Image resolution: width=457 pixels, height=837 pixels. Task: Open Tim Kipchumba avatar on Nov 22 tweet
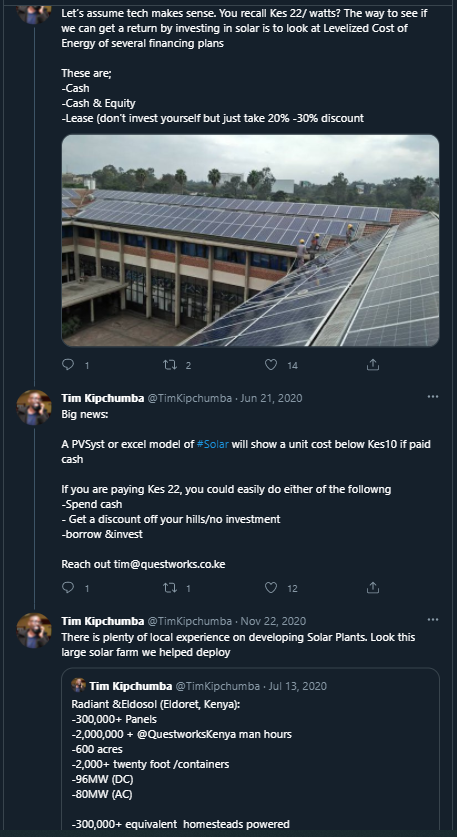(34, 630)
